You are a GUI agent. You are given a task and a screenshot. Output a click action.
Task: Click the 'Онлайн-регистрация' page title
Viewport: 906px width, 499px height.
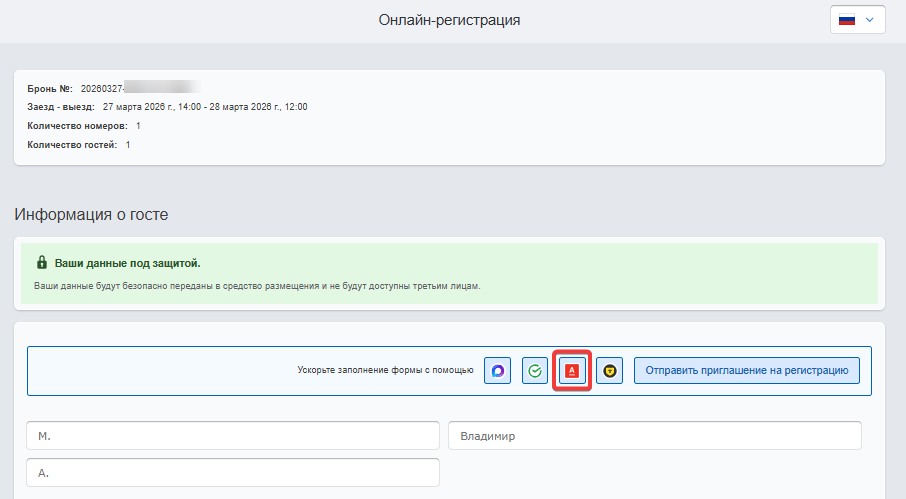tap(450, 20)
